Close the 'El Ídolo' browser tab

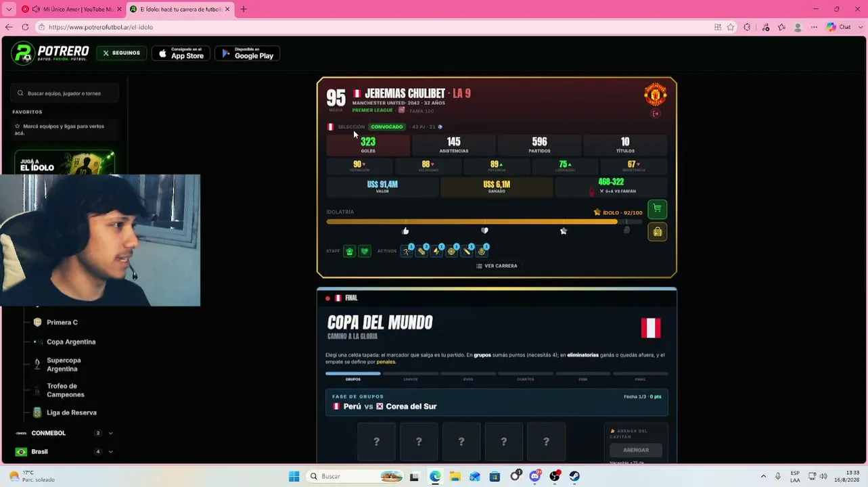(227, 9)
